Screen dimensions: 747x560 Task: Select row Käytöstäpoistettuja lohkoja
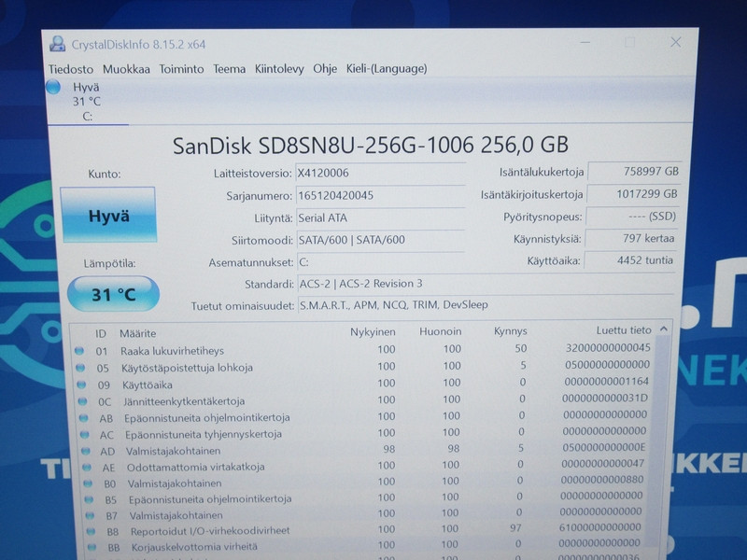pos(363,366)
